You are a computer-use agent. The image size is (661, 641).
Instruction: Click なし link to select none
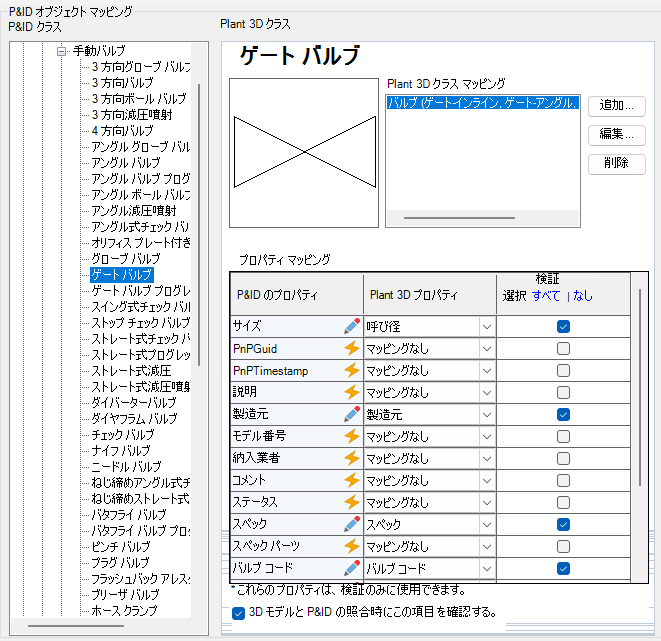[583, 296]
